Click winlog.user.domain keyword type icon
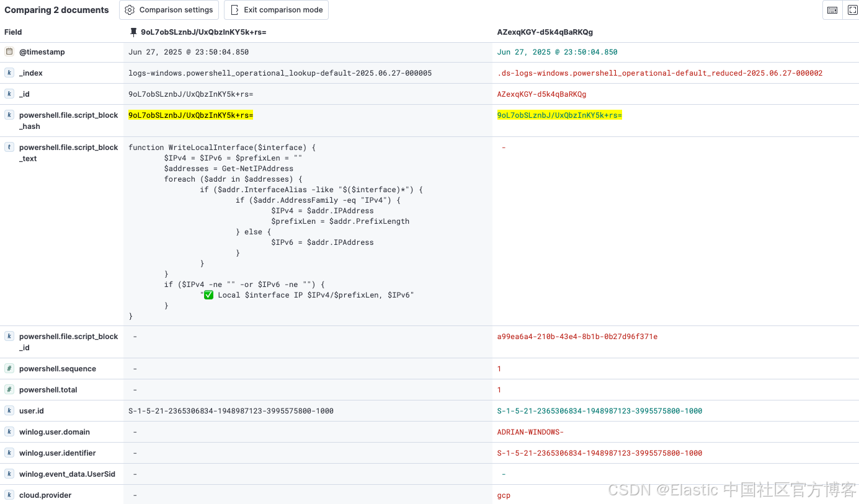Viewport: 859px width, 504px height. [x=9, y=431]
